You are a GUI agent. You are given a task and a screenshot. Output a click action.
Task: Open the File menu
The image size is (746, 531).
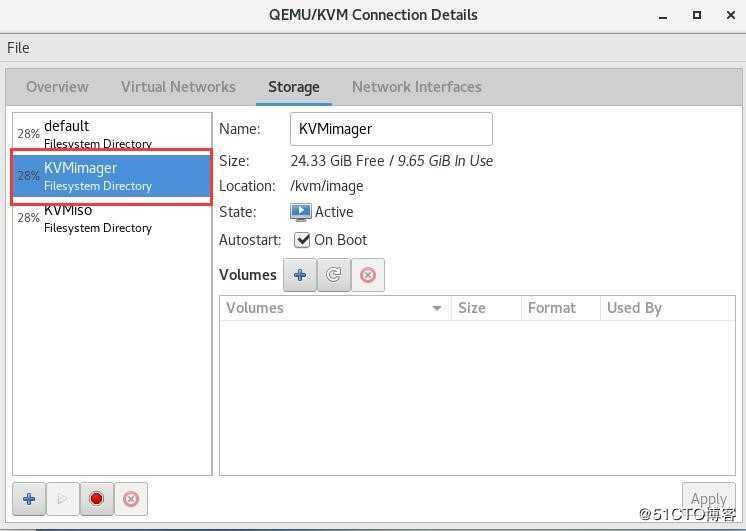pos(18,48)
